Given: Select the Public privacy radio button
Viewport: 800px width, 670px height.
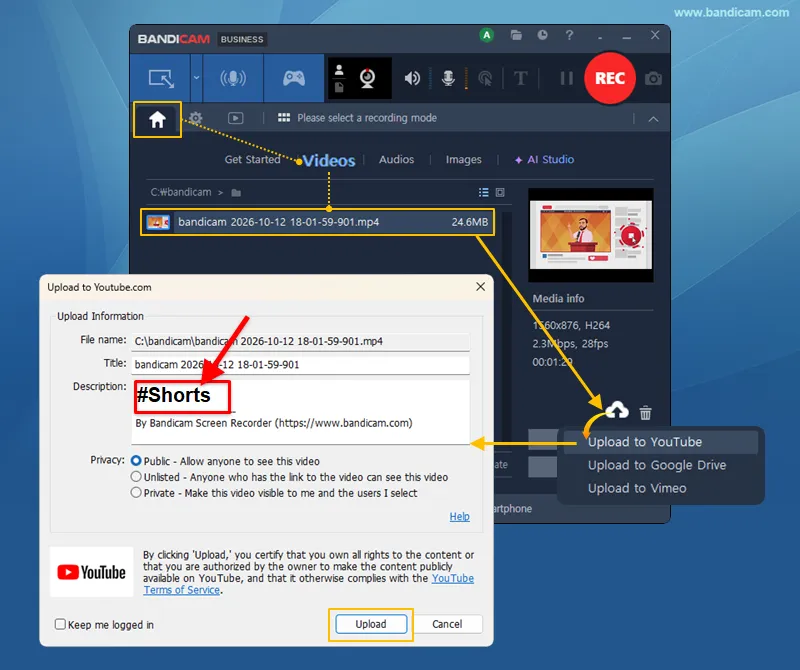Looking at the screenshot, I should coord(136,461).
